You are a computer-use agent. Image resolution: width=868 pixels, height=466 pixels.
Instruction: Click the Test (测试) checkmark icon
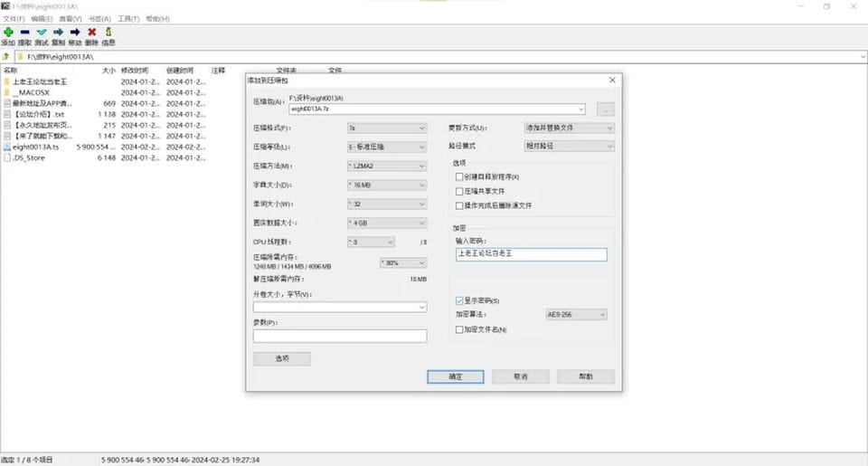coord(42,33)
